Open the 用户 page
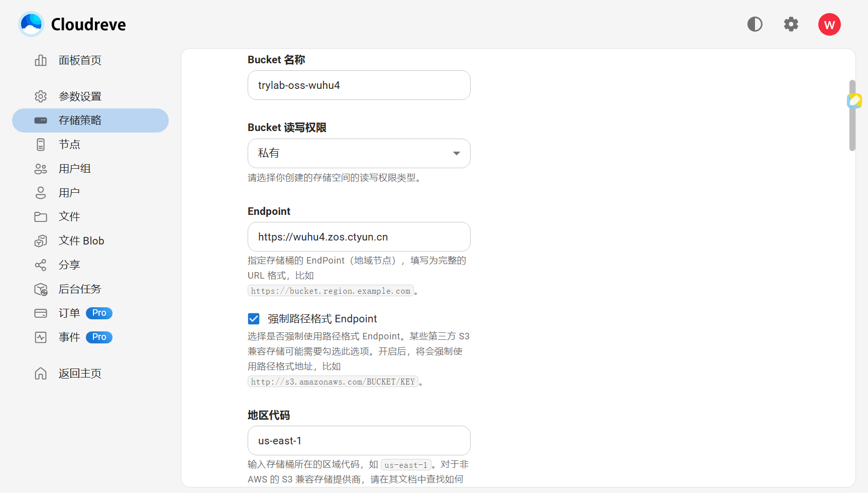 click(x=69, y=193)
